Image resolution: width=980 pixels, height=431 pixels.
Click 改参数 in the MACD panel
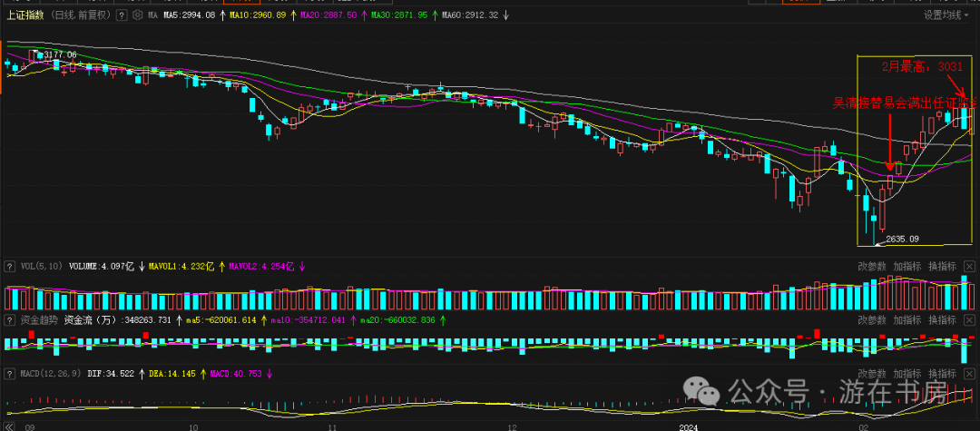pyautogui.click(x=871, y=374)
